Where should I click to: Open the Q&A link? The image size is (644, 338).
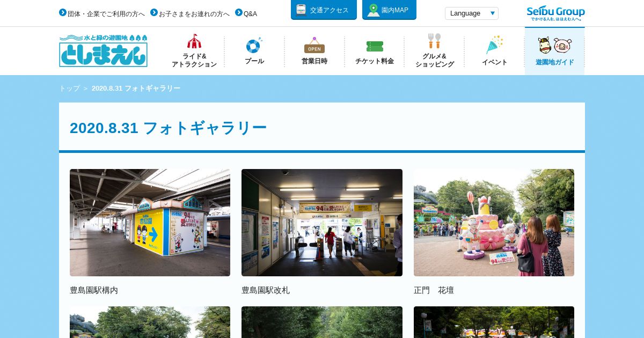coord(250,14)
